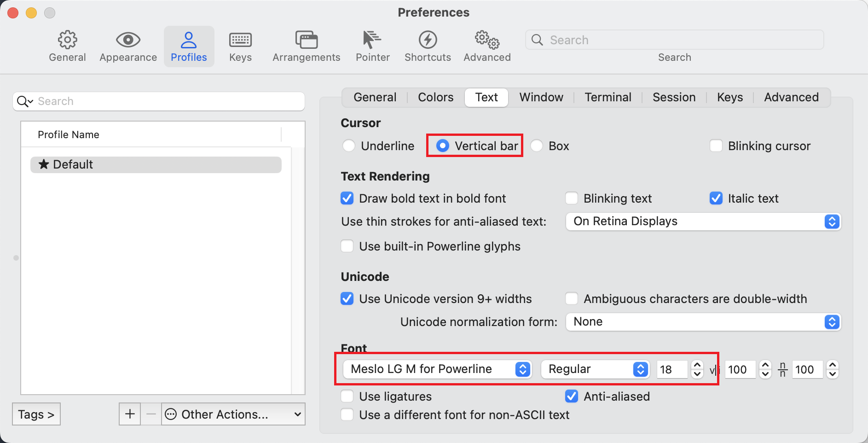This screenshot has width=868, height=443.
Task: Toggle Use Unicode version 9+ widths
Action: tap(347, 299)
